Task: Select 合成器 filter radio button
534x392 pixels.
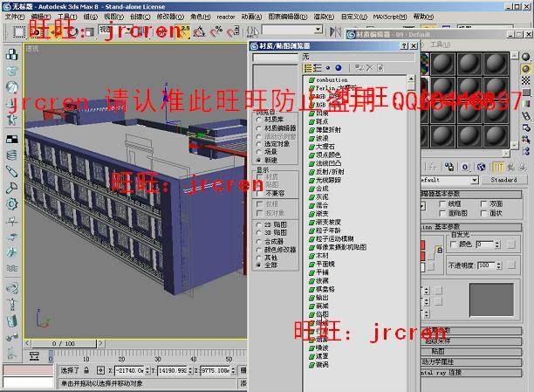Action: 259,241
